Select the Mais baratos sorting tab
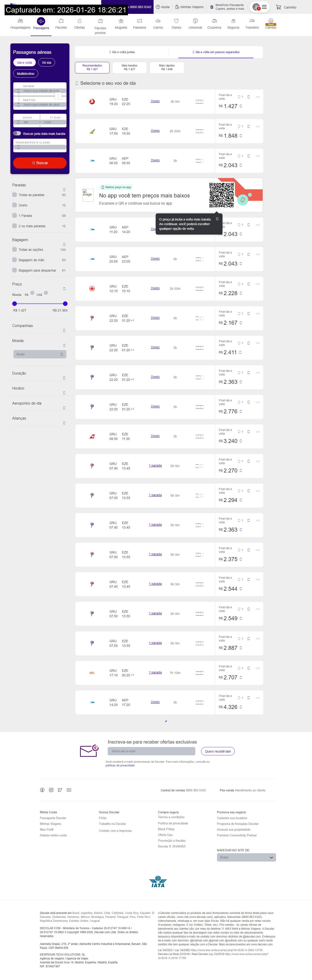Image resolution: width=312 pixels, height=980 pixels. pos(129,67)
